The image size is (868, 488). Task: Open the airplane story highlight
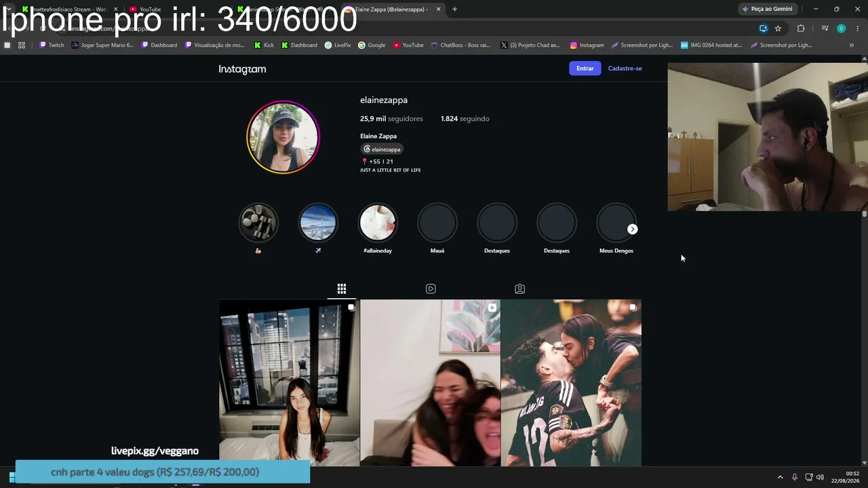coord(318,223)
